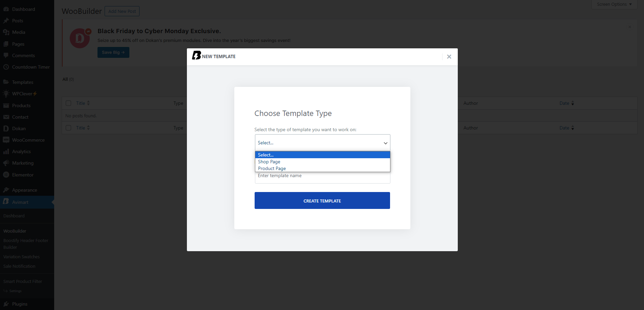The image size is (644, 310).
Task: Click the Dokan promo logo badge
Action: click(80, 38)
